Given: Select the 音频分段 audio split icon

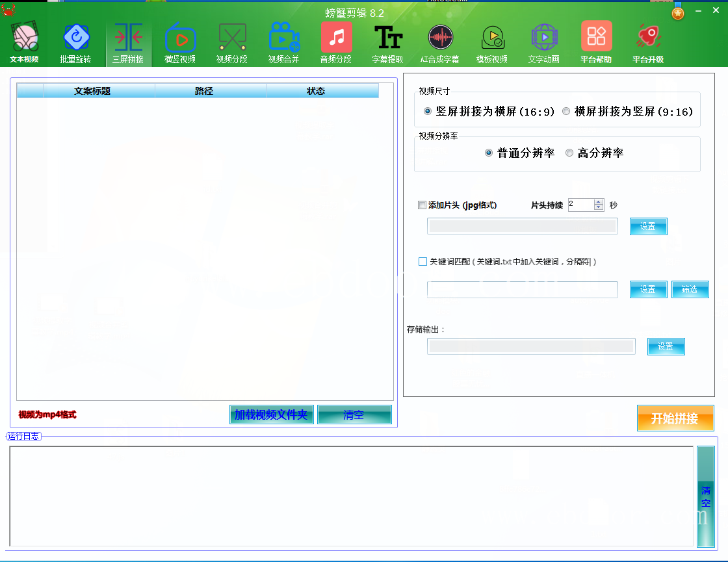Looking at the screenshot, I should [x=336, y=43].
